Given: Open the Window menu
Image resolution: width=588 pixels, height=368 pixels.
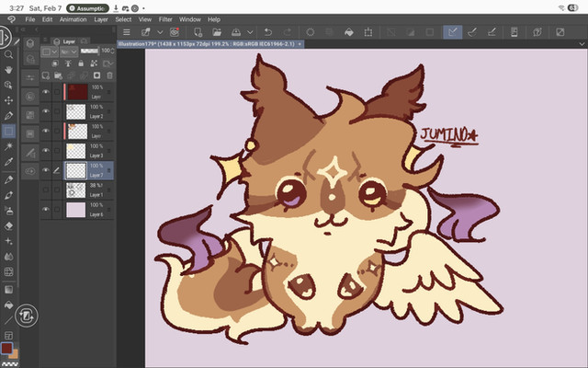Looking at the screenshot, I should click(x=190, y=19).
